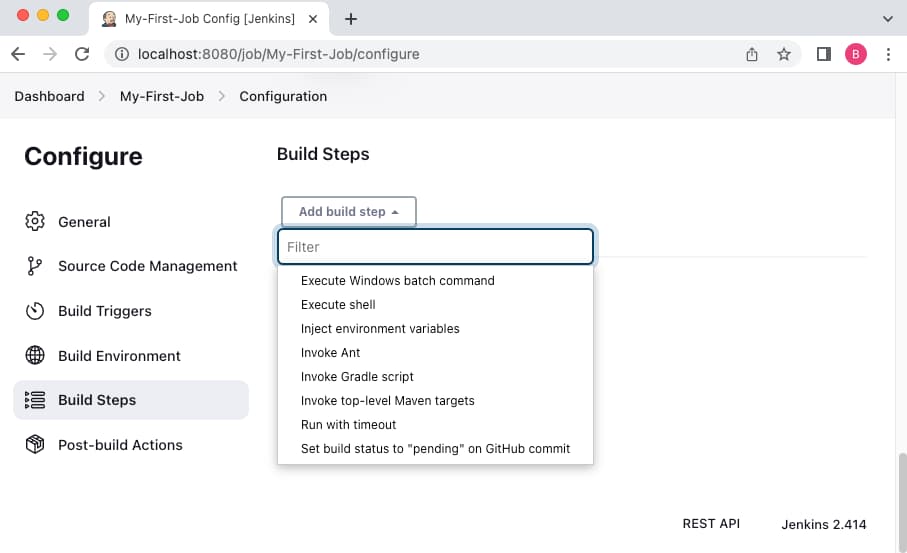Click the Post-build Actions box icon
Image resolution: width=907 pixels, height=553 pixels.
pyautogui.click(x=35, y=444)
